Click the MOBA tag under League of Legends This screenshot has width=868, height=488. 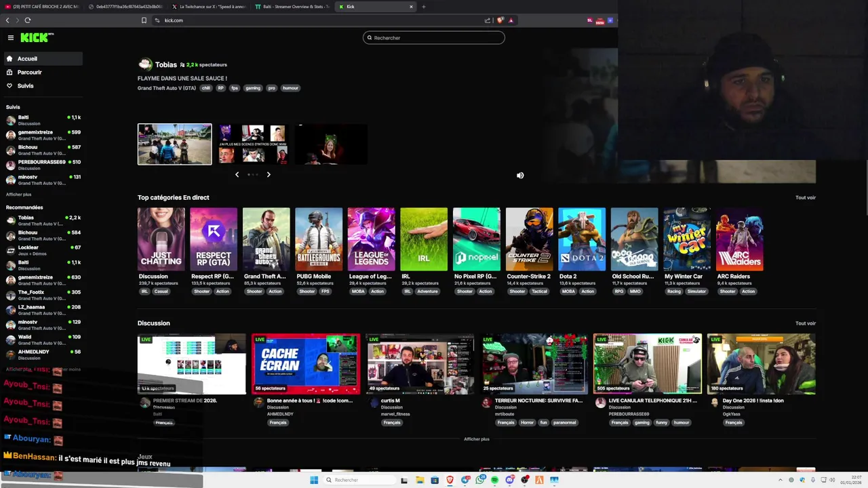[x=358, y=291]
